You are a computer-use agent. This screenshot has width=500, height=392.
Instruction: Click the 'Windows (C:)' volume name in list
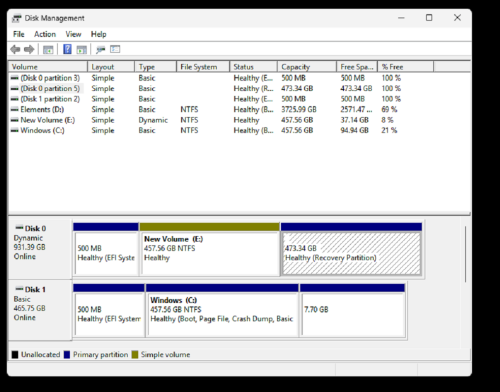[x=43, y=130]
